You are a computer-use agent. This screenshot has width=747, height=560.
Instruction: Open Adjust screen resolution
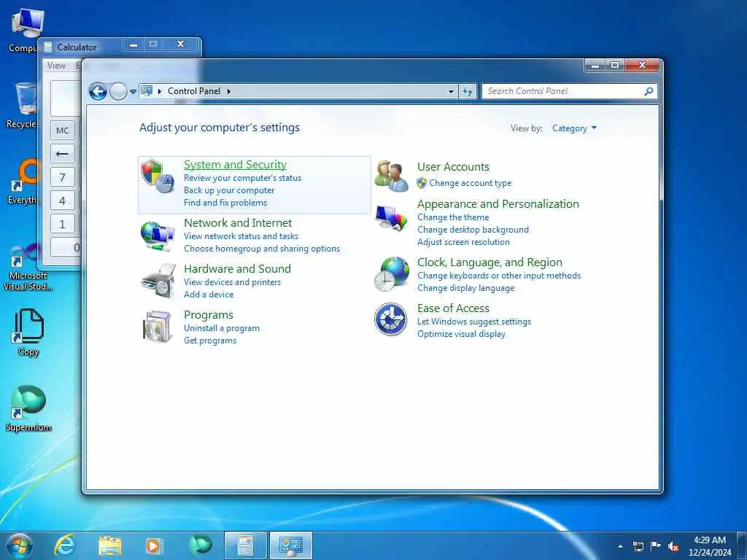coord(463,242)
